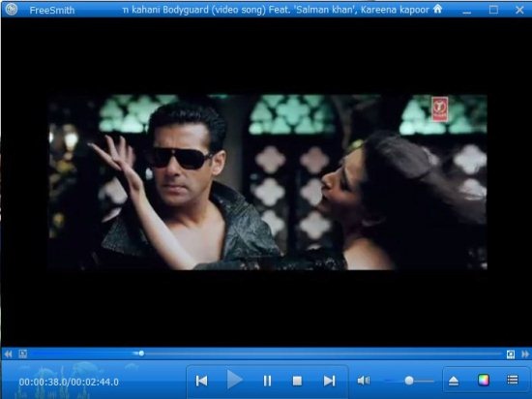Click the FreeSmith title text
532x399 pixels.
(x=52, y=11)
